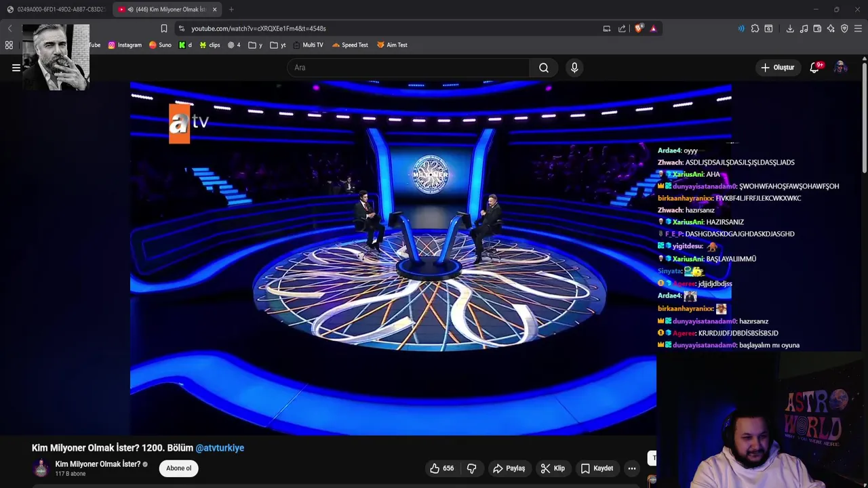Open the browser apps grid icon
The image size is (868, 488).
(x=9, y=45)
